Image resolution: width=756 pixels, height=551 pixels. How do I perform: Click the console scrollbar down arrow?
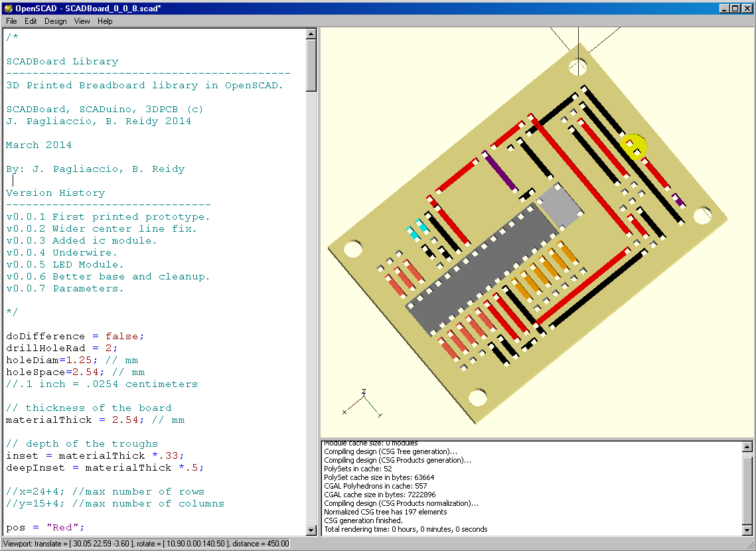(747, 530)
